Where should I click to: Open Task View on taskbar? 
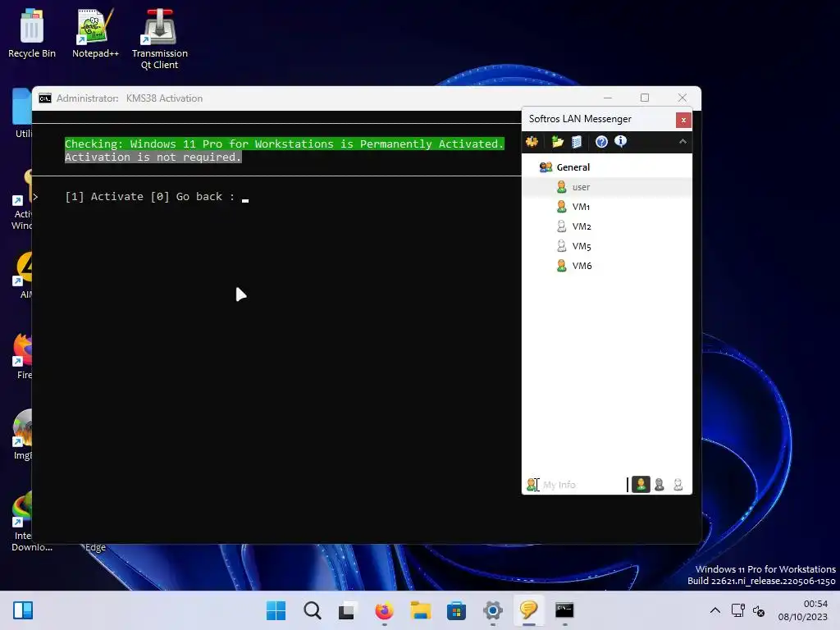coord(347,610)
